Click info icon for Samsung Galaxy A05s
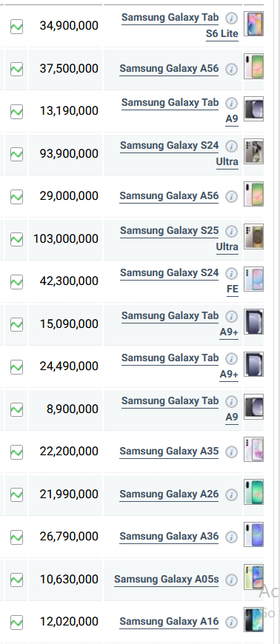The height and width of the screenshot is (644, 280). tap(232, 580)
